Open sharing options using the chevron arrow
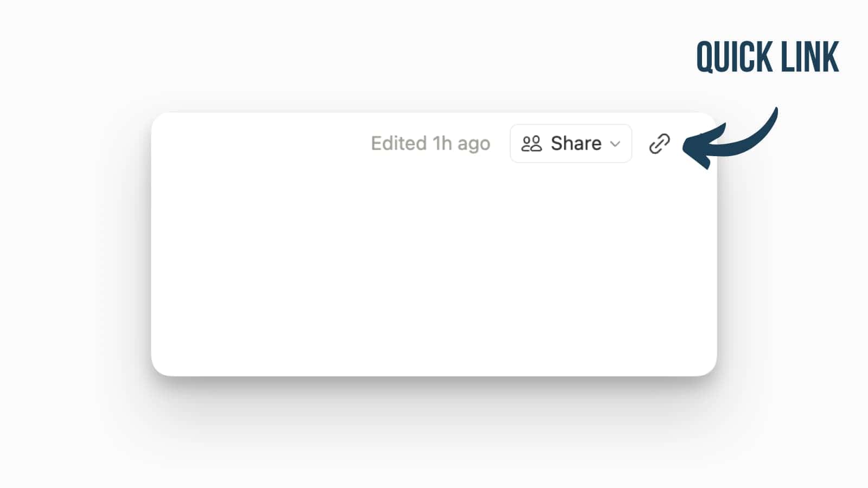The width and height of the screenshot is (868, 488). 616,144
